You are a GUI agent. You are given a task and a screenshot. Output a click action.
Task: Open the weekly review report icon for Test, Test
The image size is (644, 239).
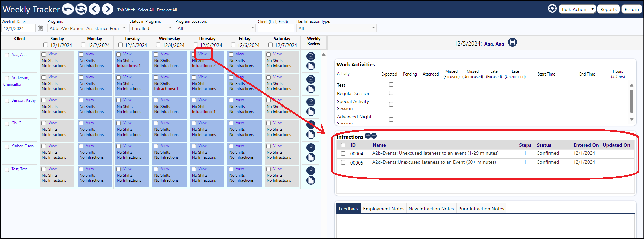pos(311,171)
